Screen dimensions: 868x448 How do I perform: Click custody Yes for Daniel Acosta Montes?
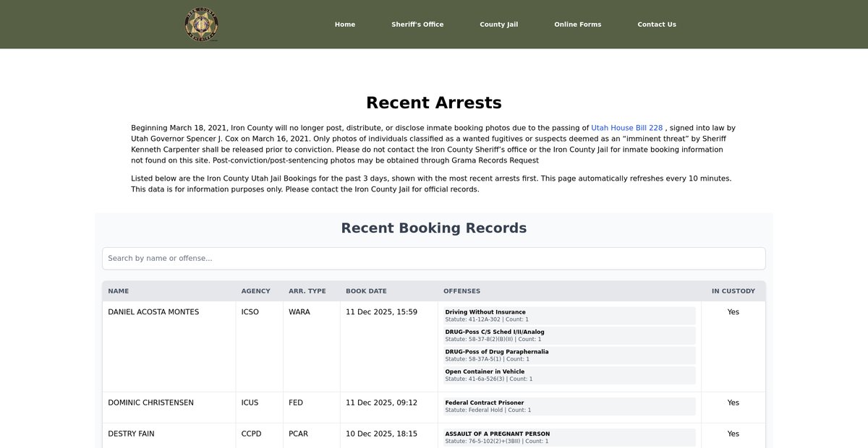point(733,312)
